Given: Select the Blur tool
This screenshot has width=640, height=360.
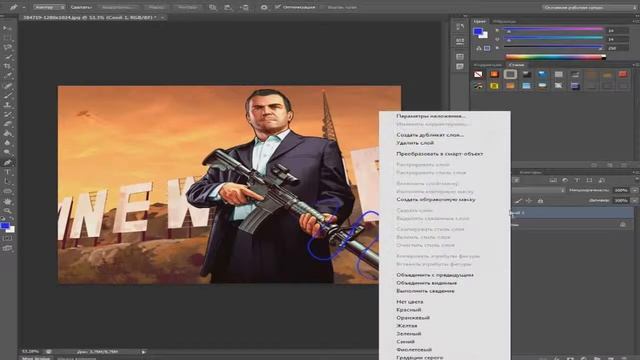Looking at the screenshot, I should 7,142.
